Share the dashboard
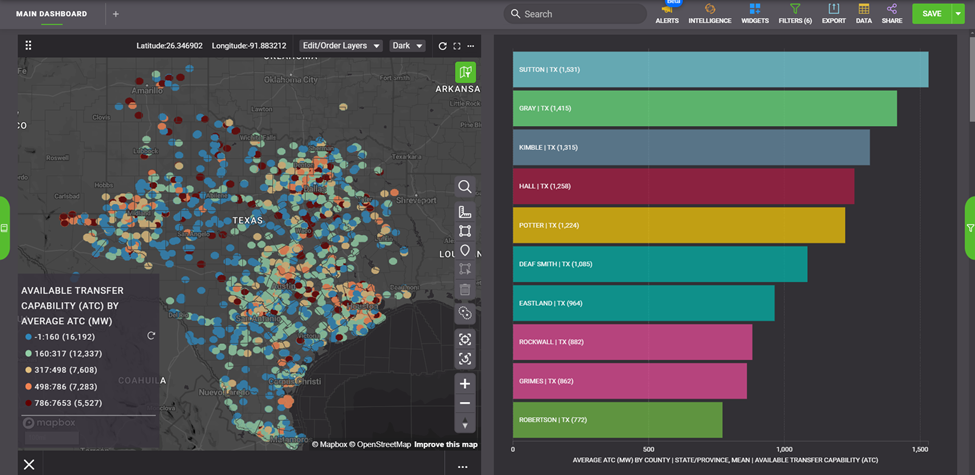Screen dimensions: 975x475 (891, 13)
